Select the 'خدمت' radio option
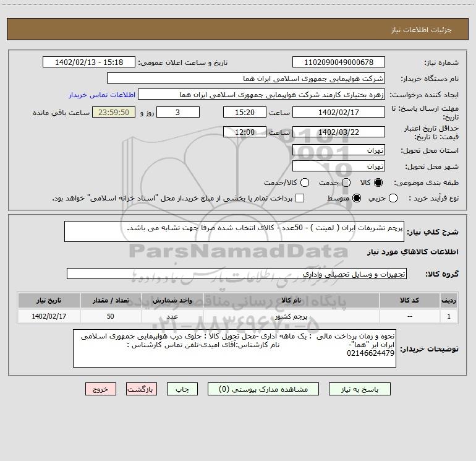Screen dimensions: 476x461 click(x=346, y=183)
